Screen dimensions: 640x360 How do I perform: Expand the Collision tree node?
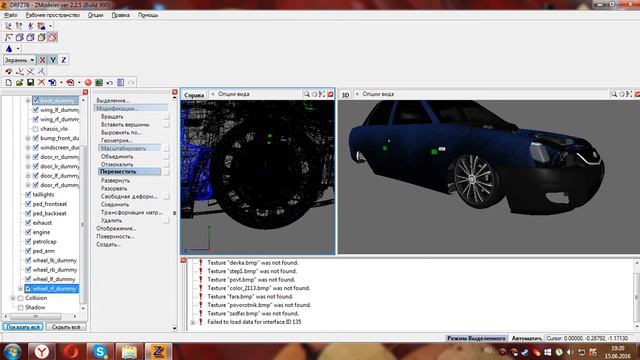pyautogui.click(x=13, y=298)
